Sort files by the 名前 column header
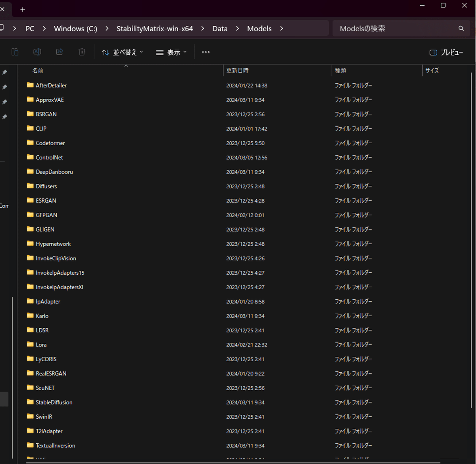Screen dimensions: 476x464 (x=38, y=70)
